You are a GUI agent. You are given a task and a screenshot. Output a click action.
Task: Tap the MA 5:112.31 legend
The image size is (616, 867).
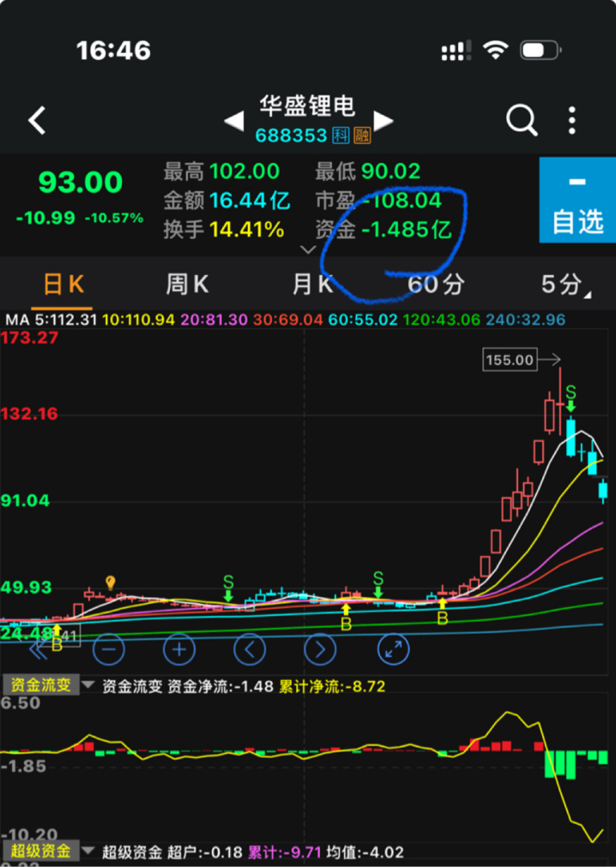point(51,319)
